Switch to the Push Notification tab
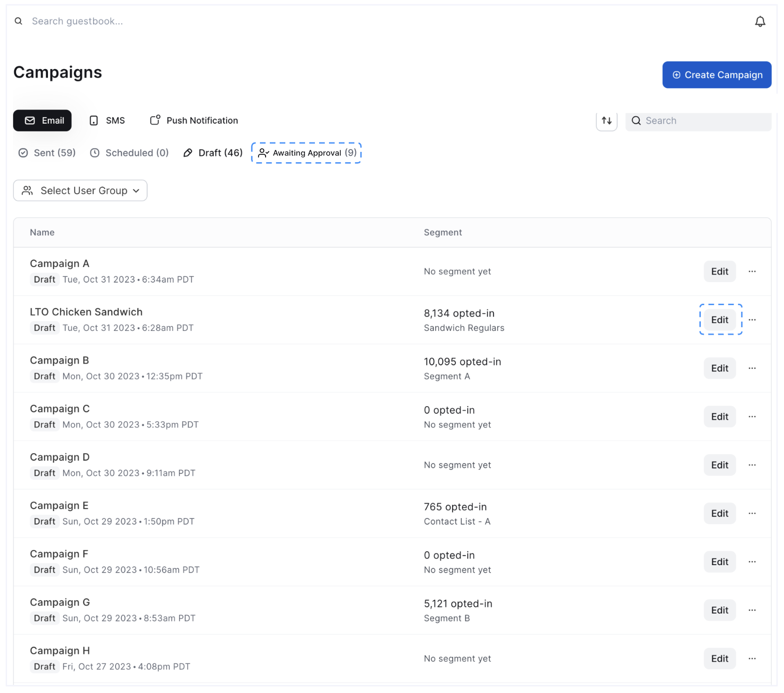The width and height of the screenshot is (784, 693). (194, 121)
